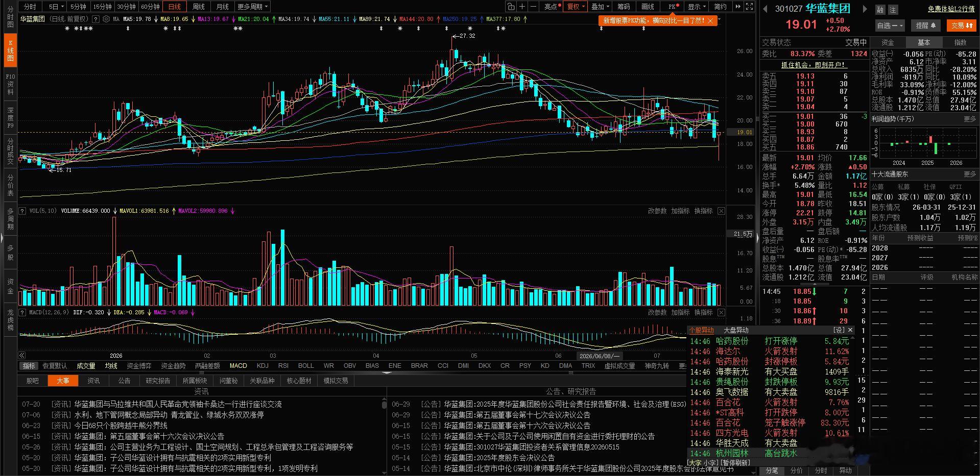Click 免费体验L2行情 link
980x476 pixels.
pyautogui.click(x=951, y=9)
